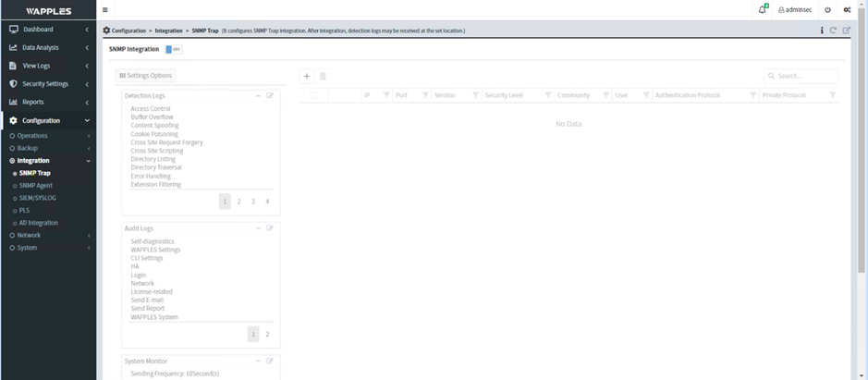Open the gears settings icon in header
This screenshot has height=380, width=868.
click(847, 10)
